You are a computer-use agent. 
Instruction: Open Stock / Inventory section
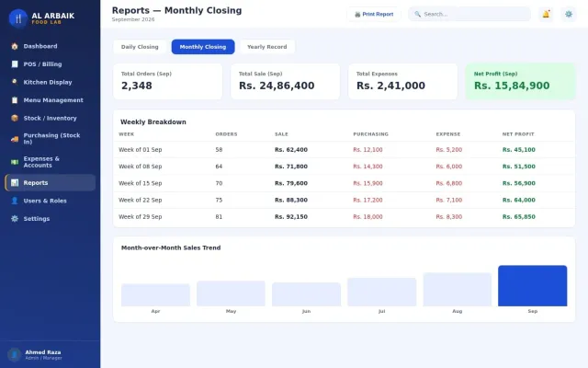point(51,118)
